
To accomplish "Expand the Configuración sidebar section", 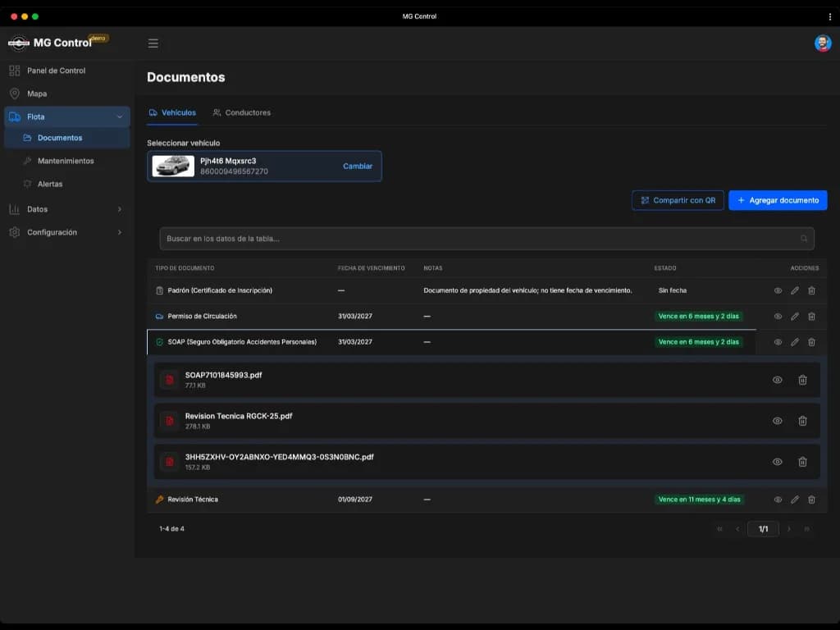I will [66, 232].
